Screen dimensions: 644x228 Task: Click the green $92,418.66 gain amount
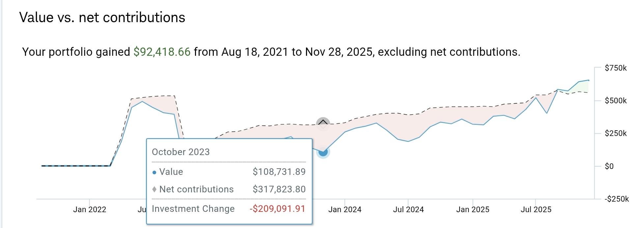[162, 52]
